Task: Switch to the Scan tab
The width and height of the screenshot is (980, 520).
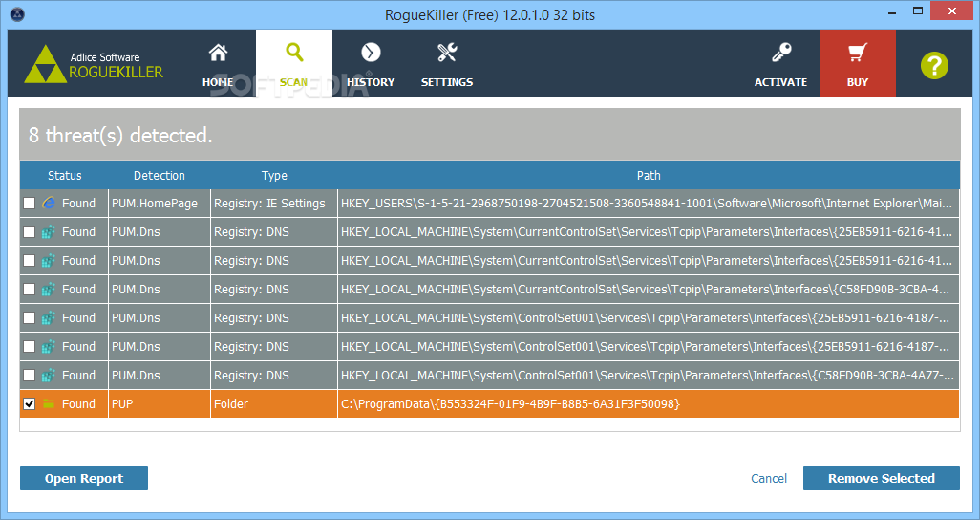Action: (x=294, y=63)
